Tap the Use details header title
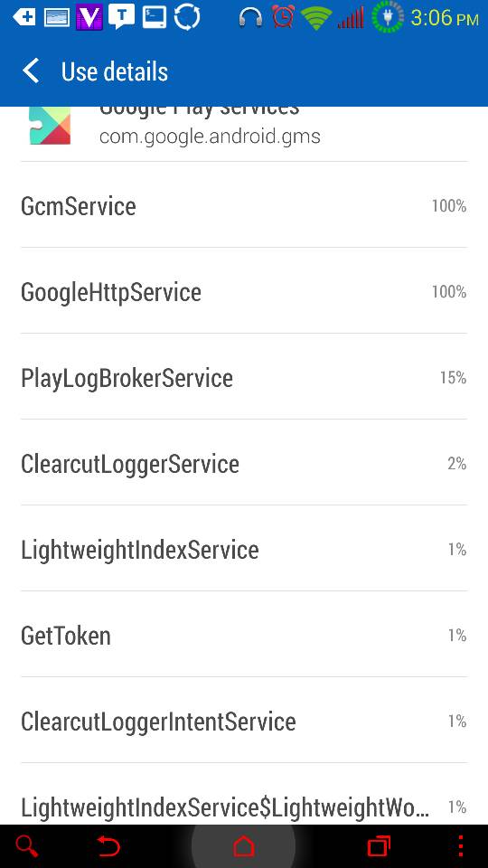The image size is (488, 868). tap(115, 72)
